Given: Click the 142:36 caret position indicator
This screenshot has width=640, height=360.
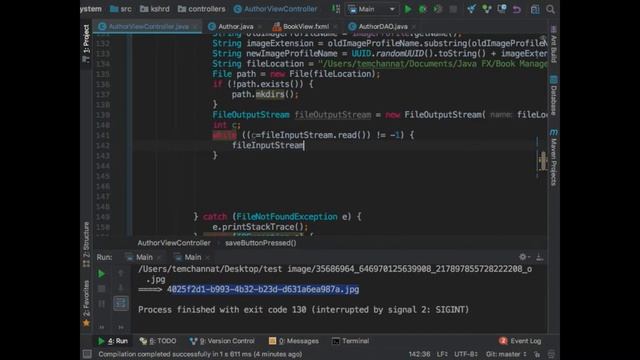Looking at the screenshot, I should tap(420, 354).
